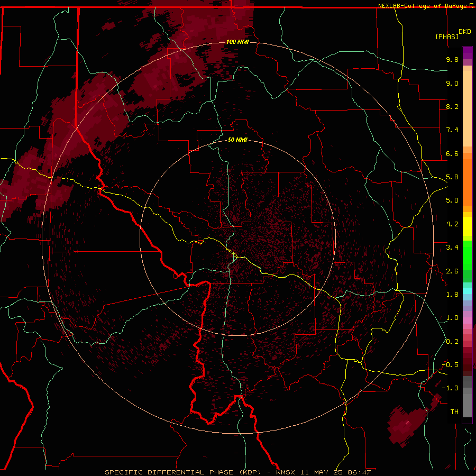The width and height of the screenshot is (476, 476).
Task: Click the 7.4 value on the color scale
Action: point(452,130)
